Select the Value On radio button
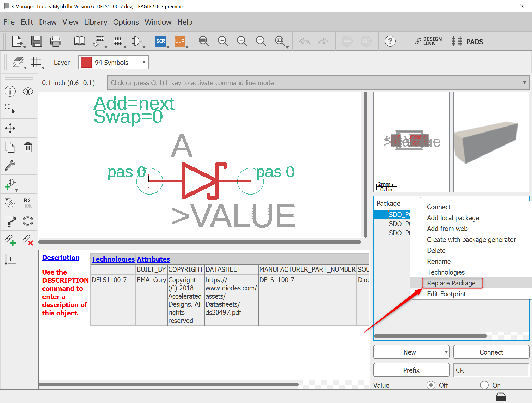Screen dimensions: 532x403 coord(484,385)
